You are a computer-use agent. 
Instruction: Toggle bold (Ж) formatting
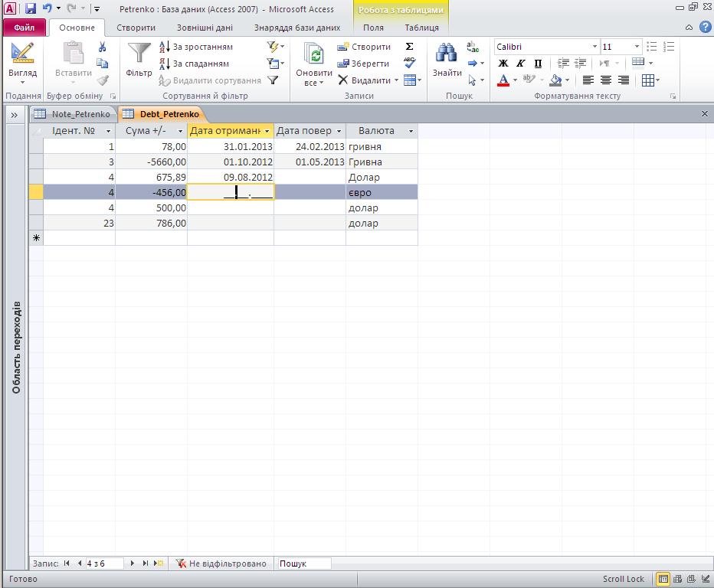pyautogui.click(x=503, y=64)
